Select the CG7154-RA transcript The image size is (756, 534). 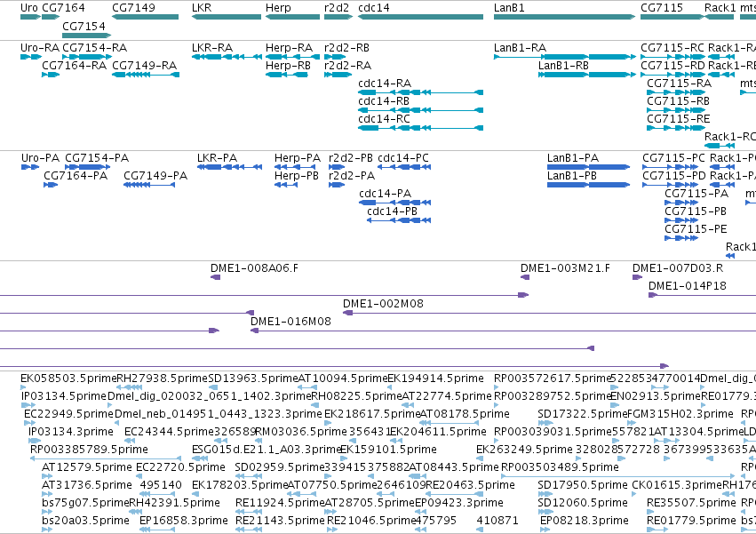[87, 57]
